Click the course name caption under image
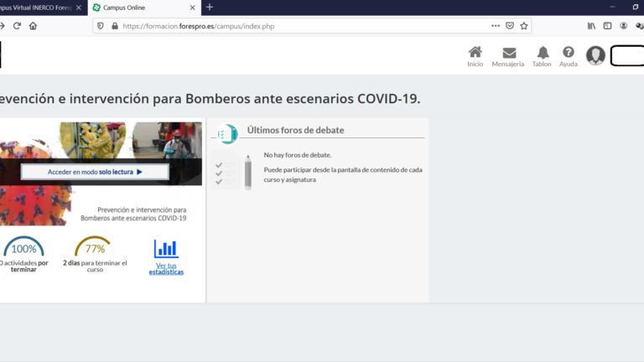Viewport: 644px width, 362px height. click(x=133, y=214)
